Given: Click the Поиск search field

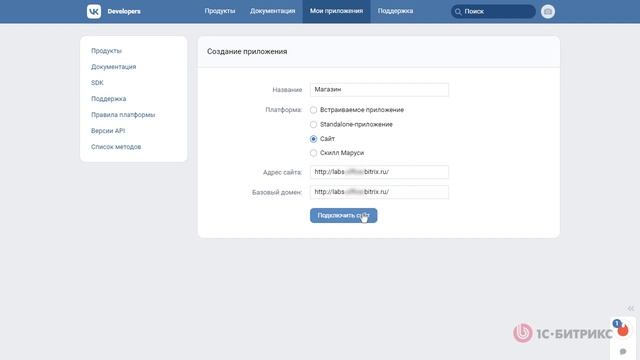Looking at the screenshot, I should (493, 11).
